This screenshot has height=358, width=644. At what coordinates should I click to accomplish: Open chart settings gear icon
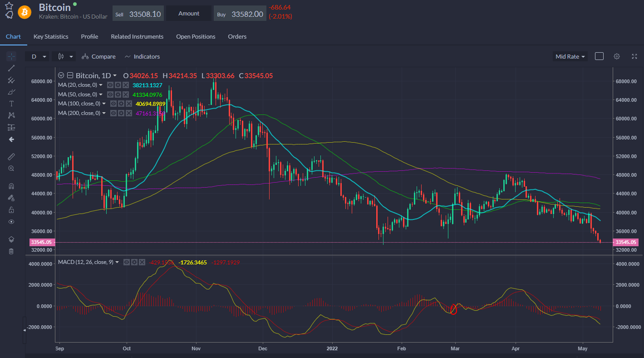[616, 56]
